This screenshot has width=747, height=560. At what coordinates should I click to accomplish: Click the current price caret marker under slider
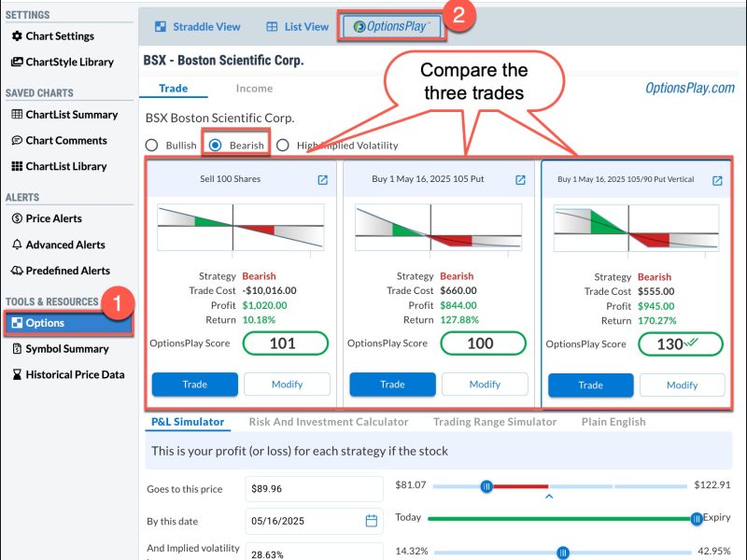[549, 497]
